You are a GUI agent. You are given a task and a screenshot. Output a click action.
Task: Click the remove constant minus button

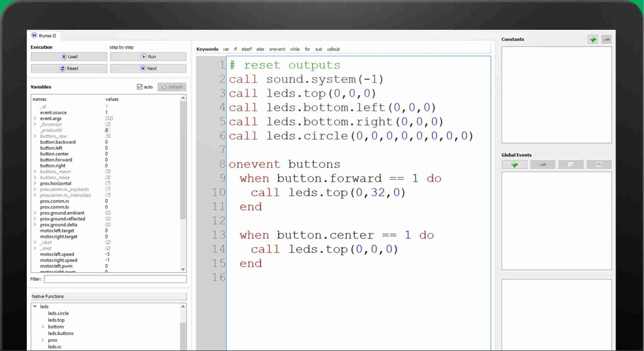coord(606,39)
